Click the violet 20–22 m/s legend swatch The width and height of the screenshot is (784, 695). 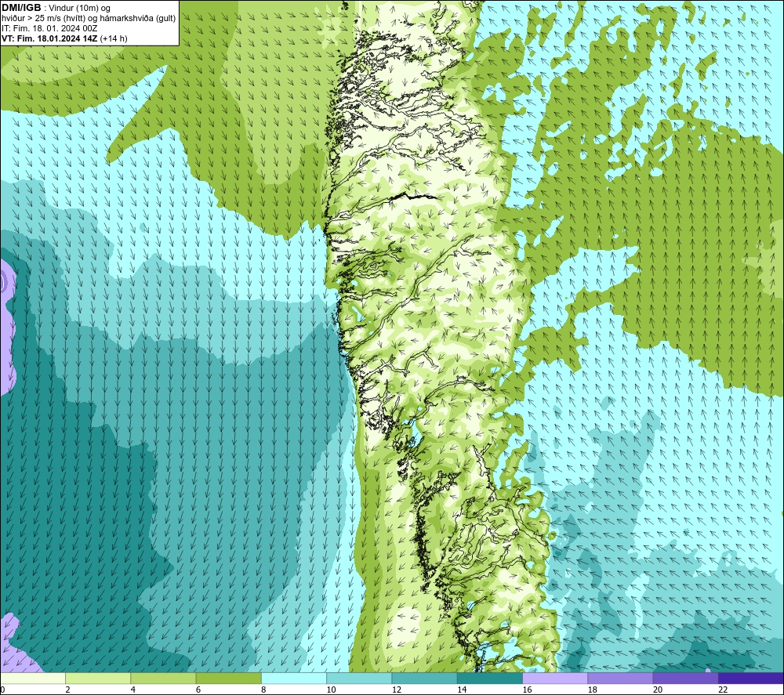coord(685,678)
